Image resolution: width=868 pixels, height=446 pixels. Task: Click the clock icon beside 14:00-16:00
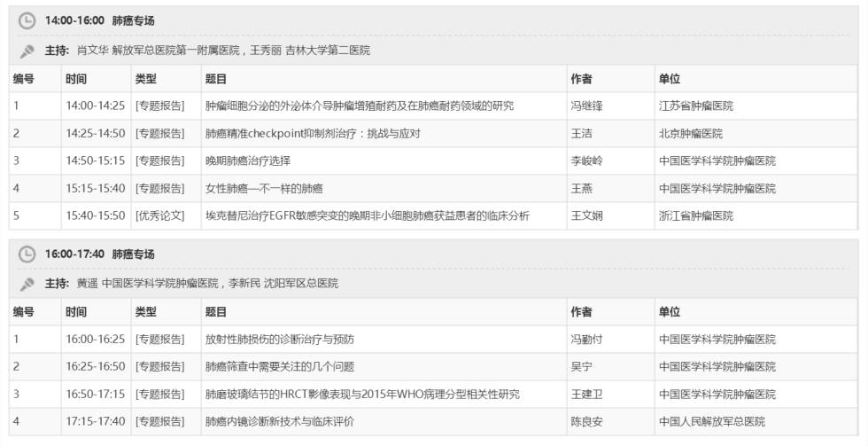point(27,21)
